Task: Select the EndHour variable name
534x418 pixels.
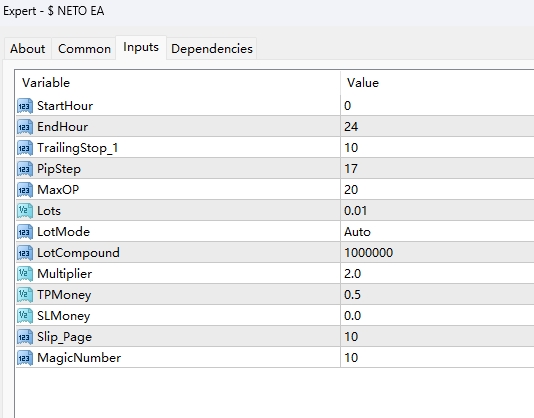Action: tap(62, 127)
